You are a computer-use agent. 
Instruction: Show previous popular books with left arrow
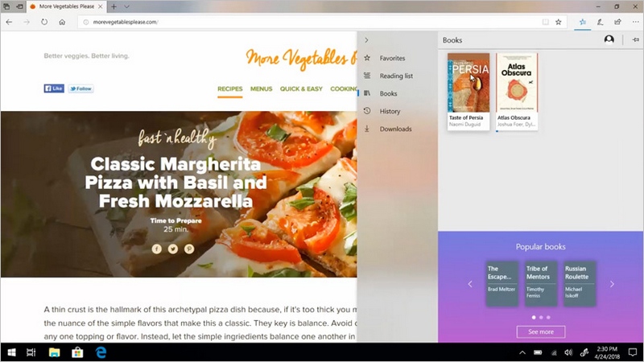point(470,284)
